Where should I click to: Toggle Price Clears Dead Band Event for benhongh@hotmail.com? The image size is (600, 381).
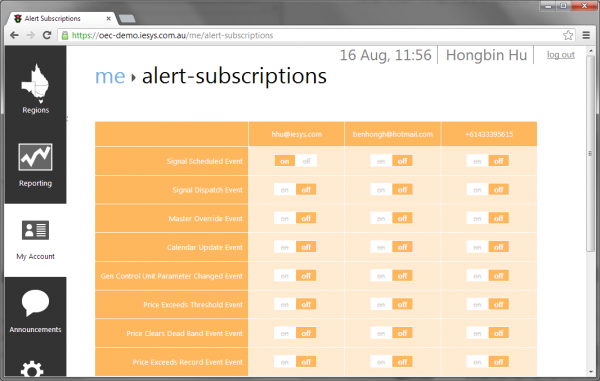pos(391,333)
